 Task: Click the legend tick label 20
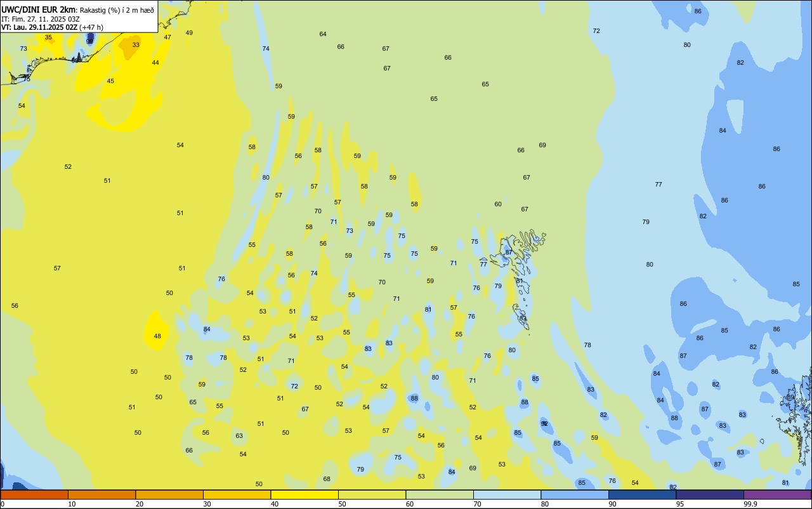pos(140,504)
